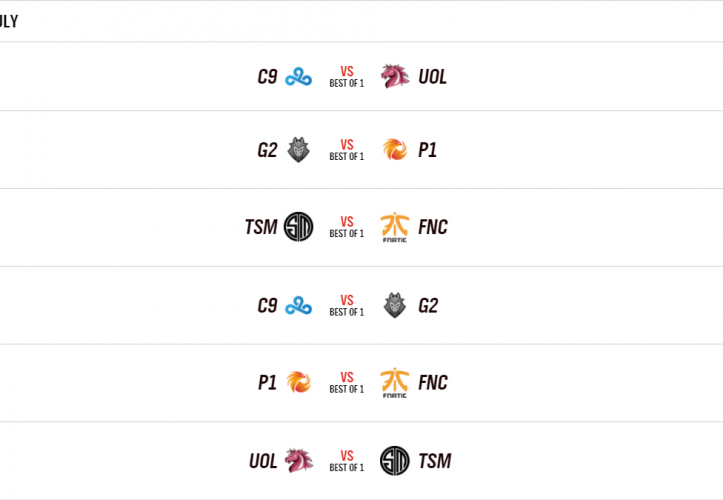Click phoenix logo in G2 vs P1 match

395,150
